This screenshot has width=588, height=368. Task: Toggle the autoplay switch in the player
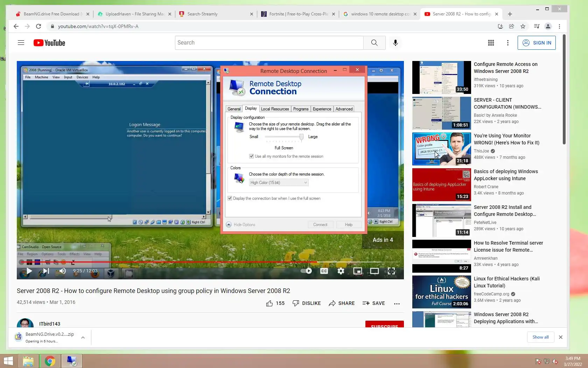tap(306, 271)
